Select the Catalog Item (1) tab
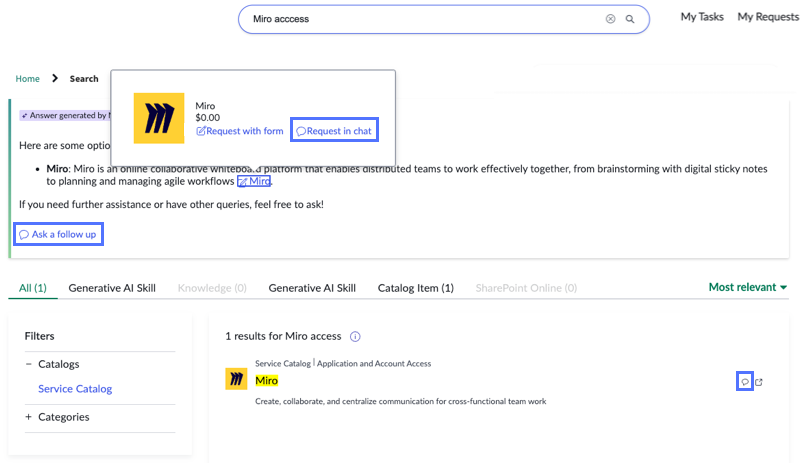Viewport: 800px width, 463px height. [x=416, y=288]
